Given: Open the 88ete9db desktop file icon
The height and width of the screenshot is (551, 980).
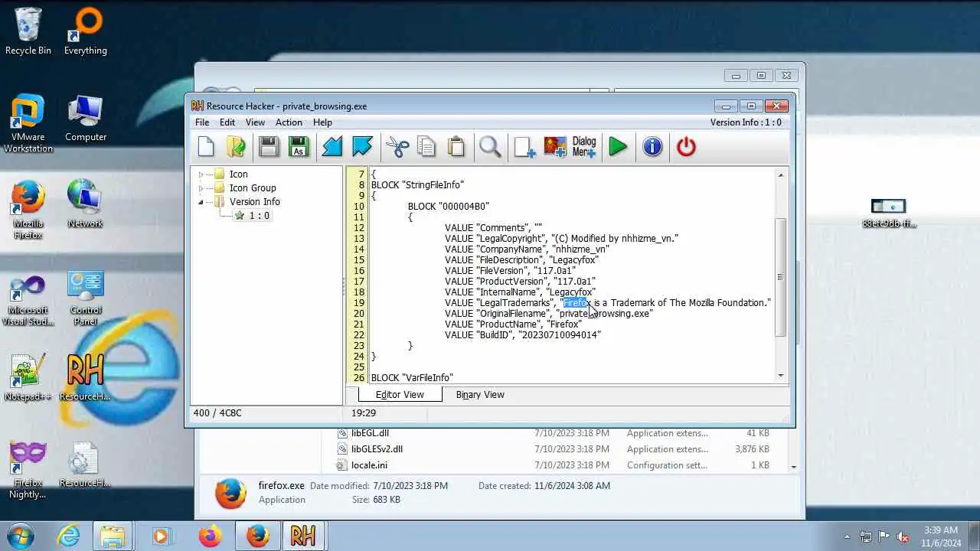Looking at the screenshot, I should pyautogui.click(x=888, y=213).
